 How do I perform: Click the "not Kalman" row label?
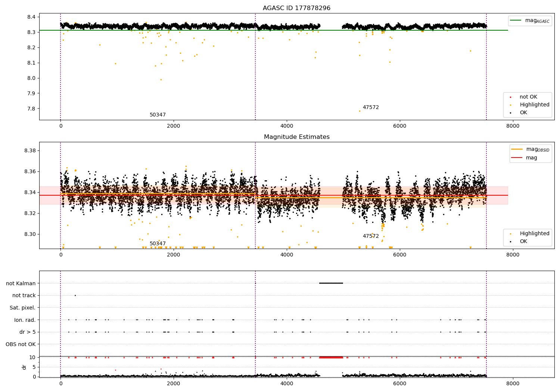21,283
